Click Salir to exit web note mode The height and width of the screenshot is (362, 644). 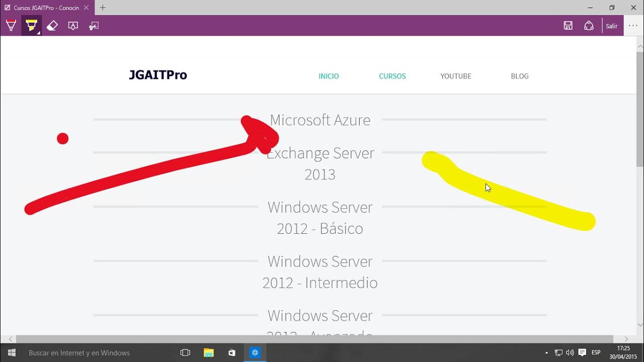click(612, 26)
